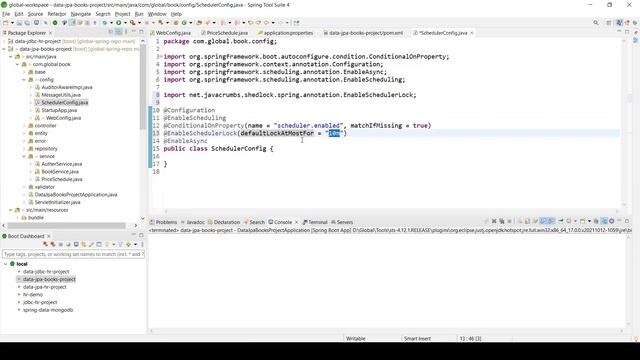Open the Debug dropdown arrow
Image resolution: width=640 pixels, height=360 pixels.
click(x=111, y=23)
